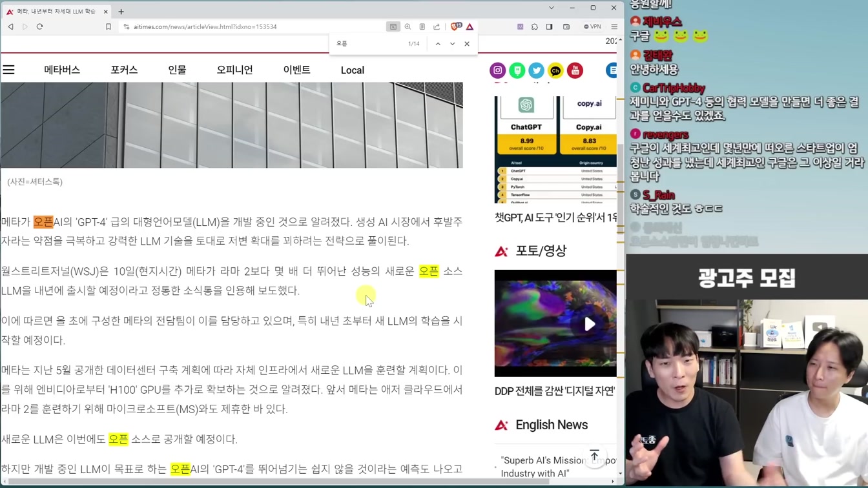868x488 pixels.
Task: Open Brave Rewards triangle icon
Action: tap(470, 26)
